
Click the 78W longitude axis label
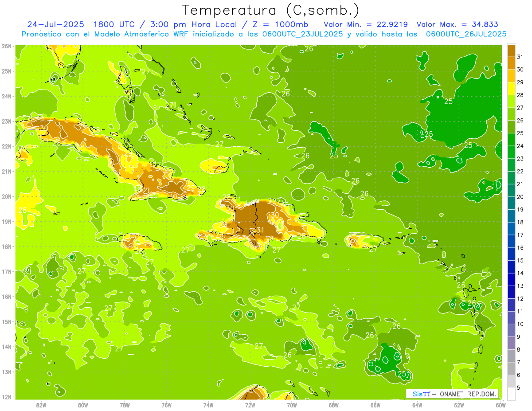[125, 404]
